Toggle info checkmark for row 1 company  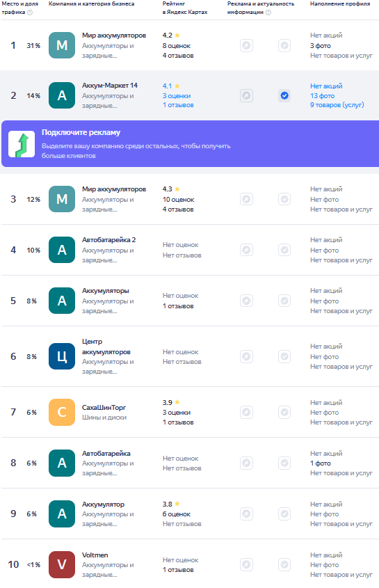click(284, 45)
